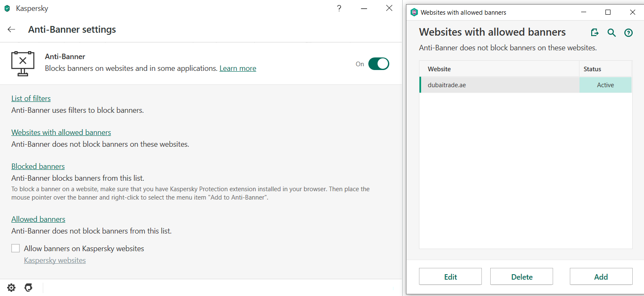Open the support agent icon in footer
Image resolution: width=644 pixels, height=296 pixels.
click(28, 288)
